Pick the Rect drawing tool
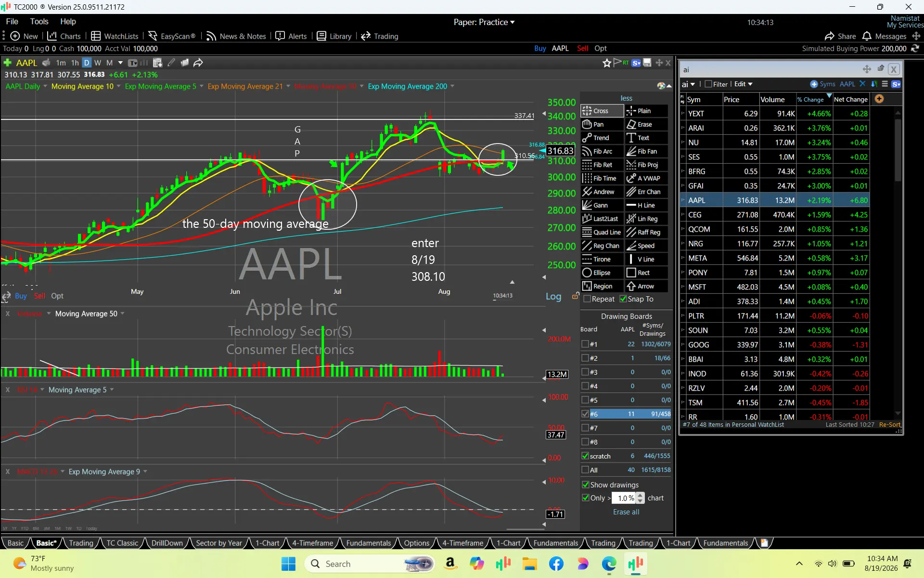 click(646, 273)
